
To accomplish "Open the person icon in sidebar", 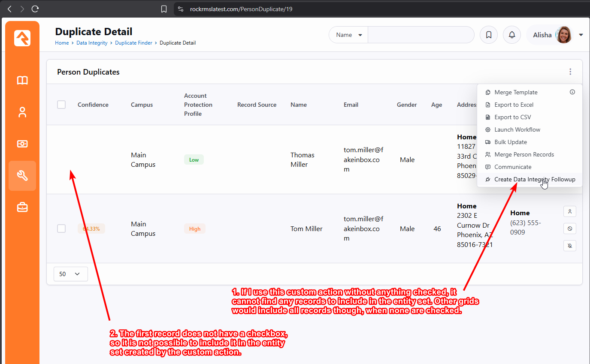I will 22,112.
